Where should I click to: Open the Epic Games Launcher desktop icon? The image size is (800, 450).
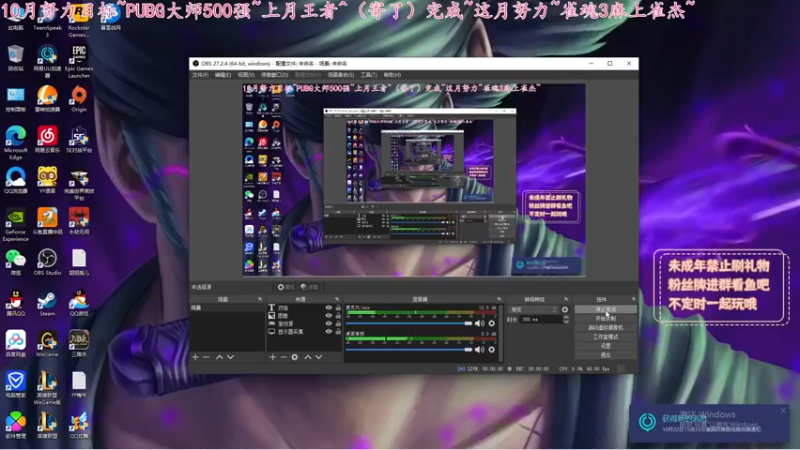pos(79,61)
